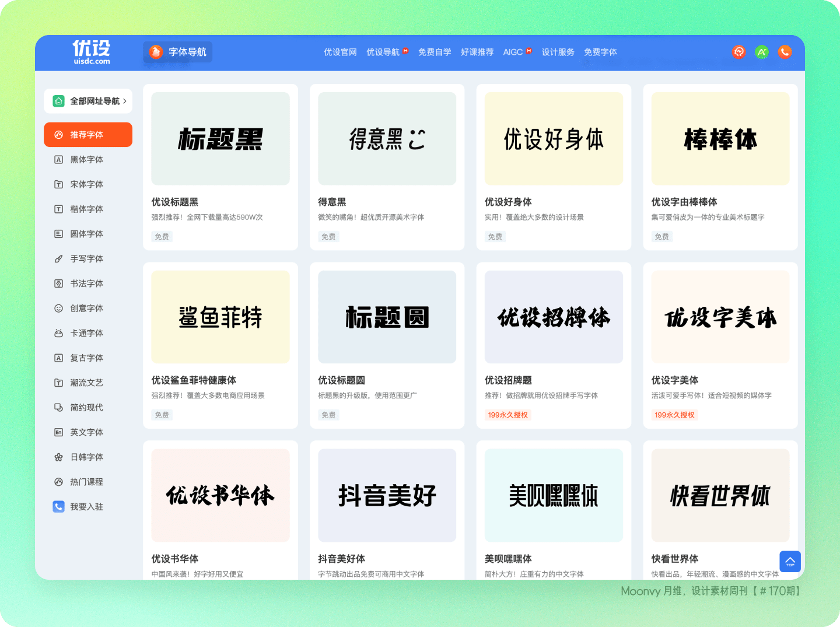This screenshot has width=840, height=627.
Task: Open the 优设好身体 preview thumbnail
Action: pos(554,139)
